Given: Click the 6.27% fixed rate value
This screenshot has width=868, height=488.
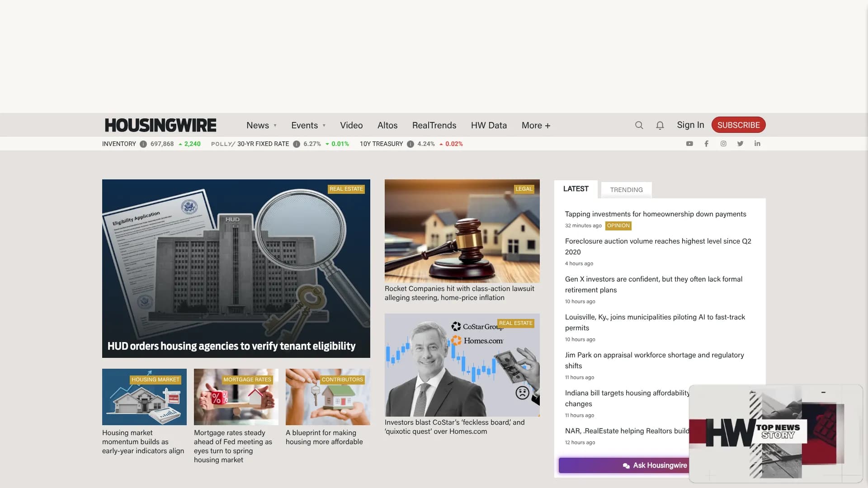Looking at the screenshot, I should [312, 144].
